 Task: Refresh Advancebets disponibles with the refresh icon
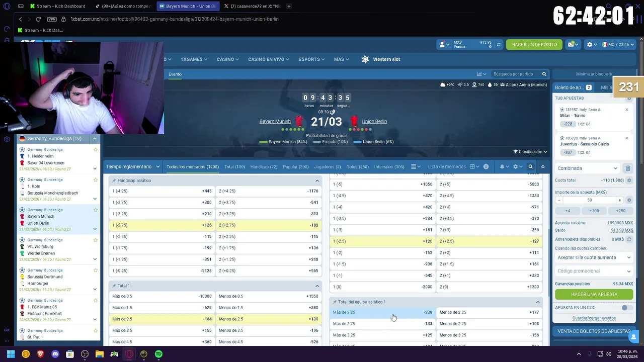(x=629, y=239)
